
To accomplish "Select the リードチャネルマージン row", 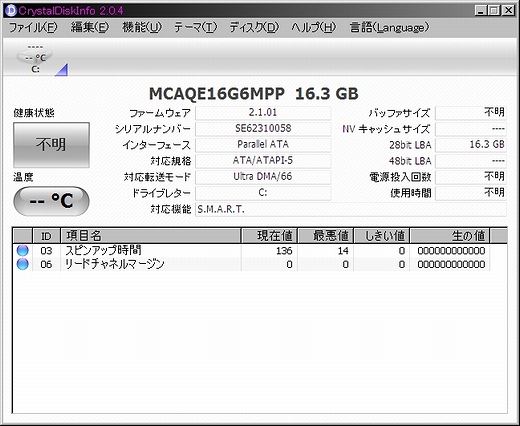I will [x=251, y=264].
